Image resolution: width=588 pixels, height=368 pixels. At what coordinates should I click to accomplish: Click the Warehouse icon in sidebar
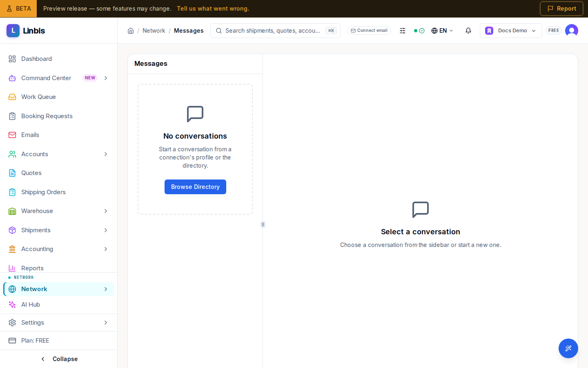pos(12,211)
